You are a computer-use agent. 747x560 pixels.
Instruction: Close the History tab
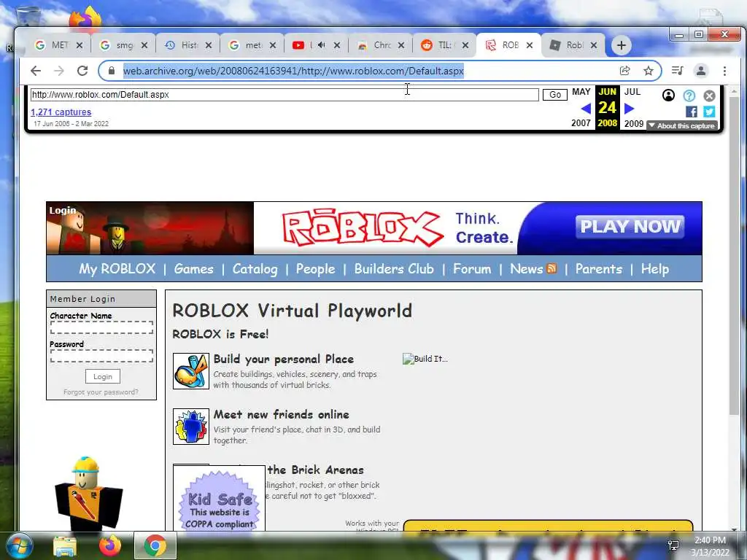209,45
